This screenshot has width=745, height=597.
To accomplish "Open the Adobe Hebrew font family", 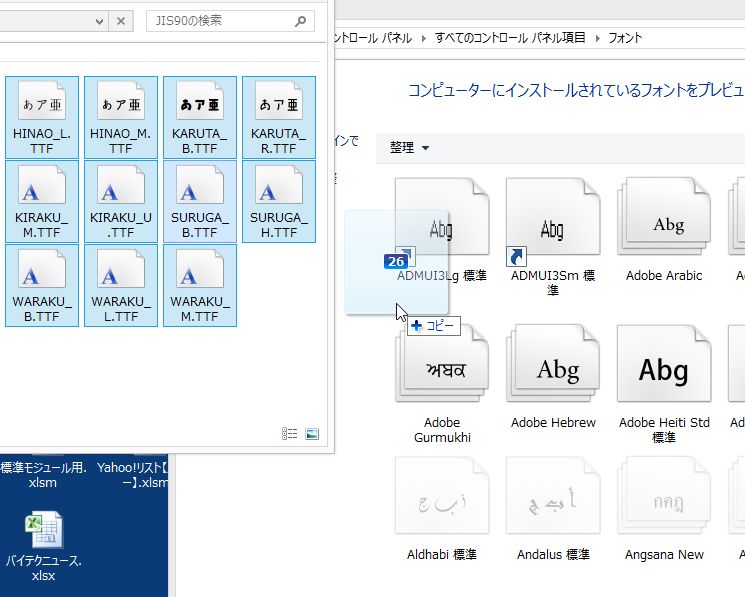I will pos(553,377).
